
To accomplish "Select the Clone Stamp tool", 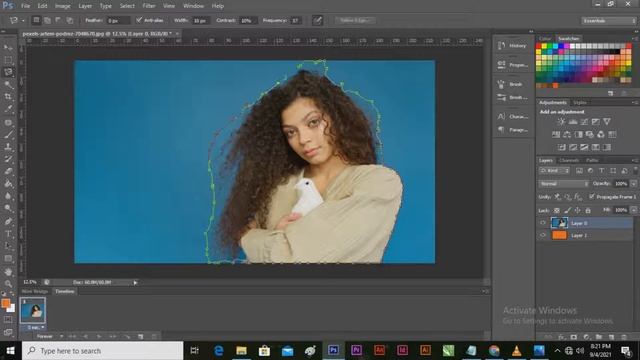I will [8, 147].
